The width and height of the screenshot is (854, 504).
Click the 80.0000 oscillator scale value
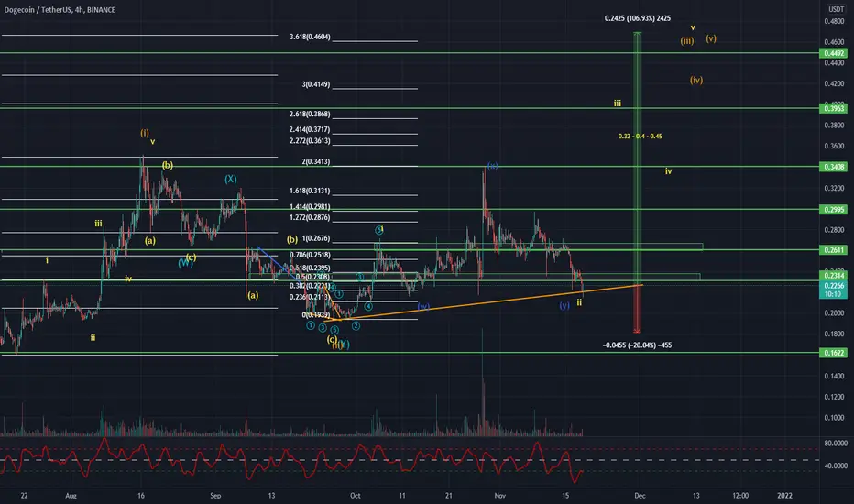pos(836,444)
